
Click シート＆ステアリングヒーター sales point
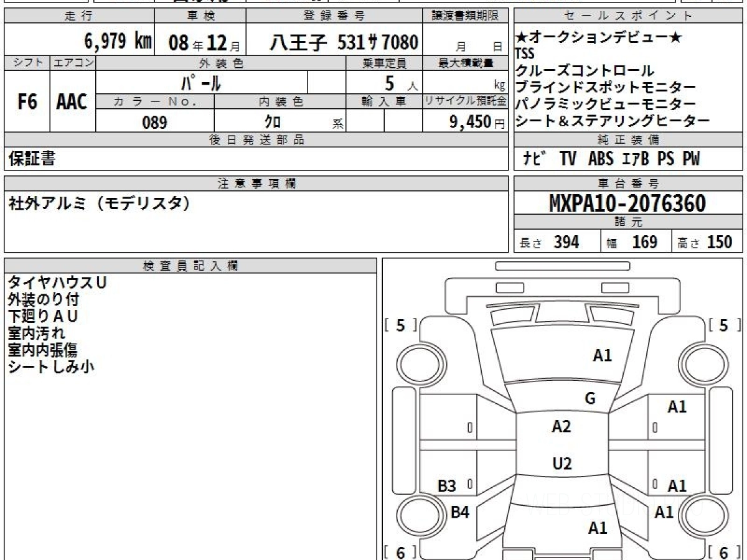point(613,121)
